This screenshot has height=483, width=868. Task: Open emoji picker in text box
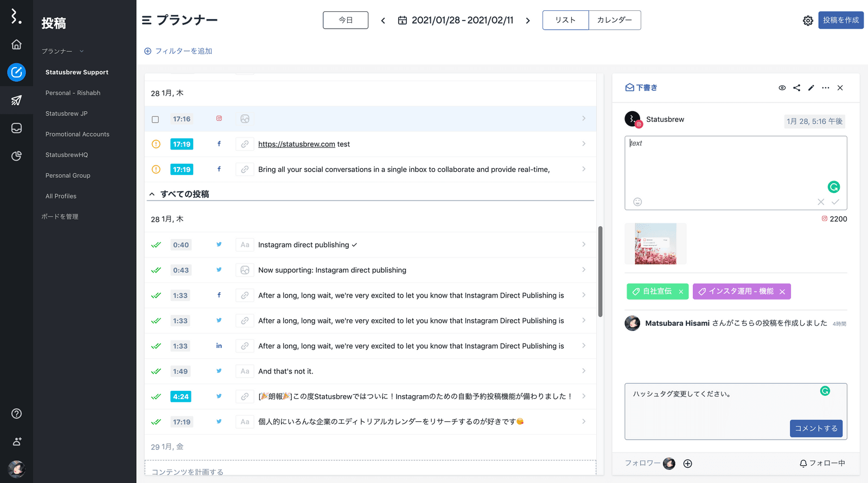coord(637,202)
